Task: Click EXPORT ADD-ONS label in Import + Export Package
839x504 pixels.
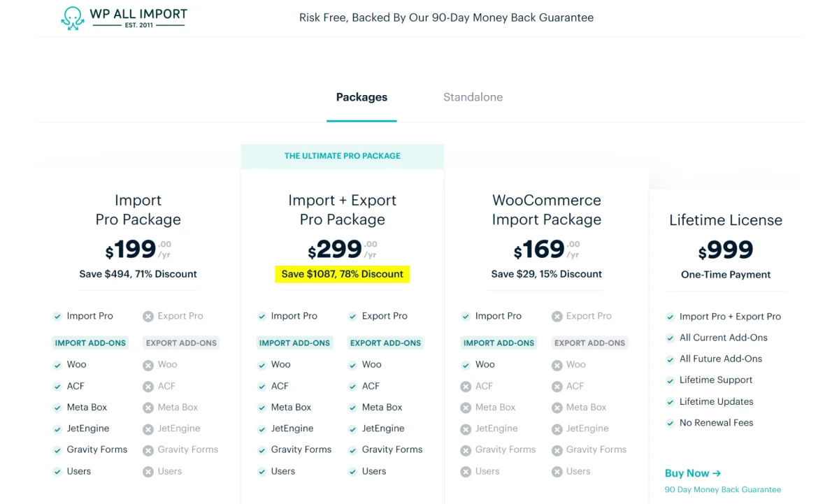Action: (385, 343)
